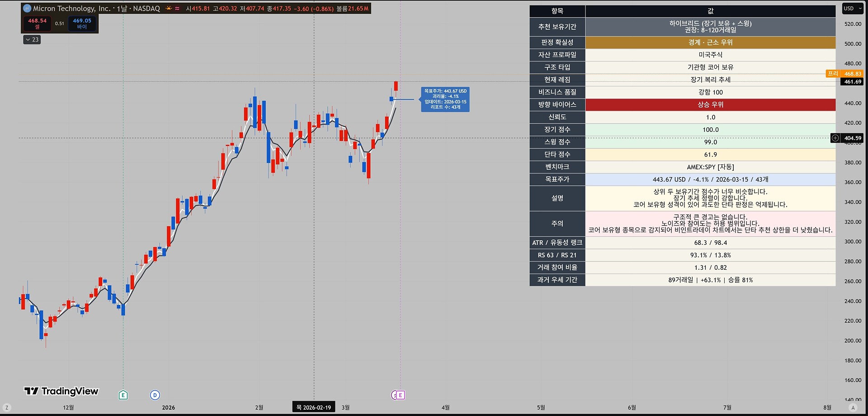Click the 비즈니스 품질 row label
The height and width of the screenshot is (416, 868).
(x=557, y=92)
